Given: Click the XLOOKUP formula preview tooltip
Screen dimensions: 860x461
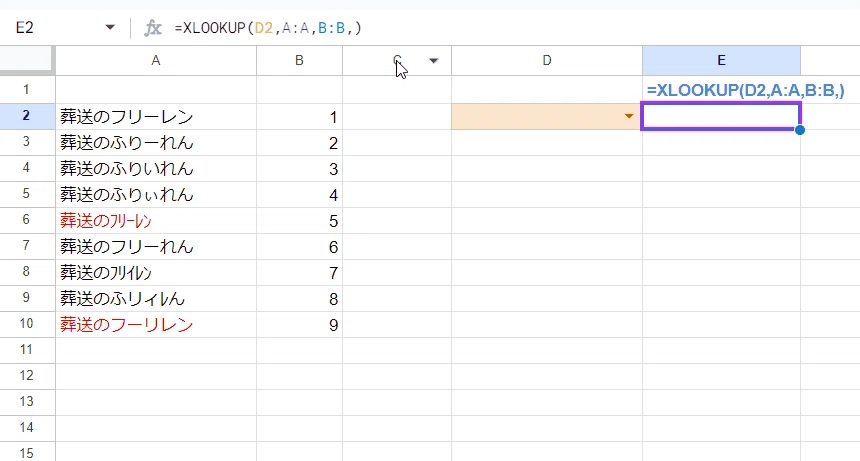Looking at the screenshot, I should [745, 90].
